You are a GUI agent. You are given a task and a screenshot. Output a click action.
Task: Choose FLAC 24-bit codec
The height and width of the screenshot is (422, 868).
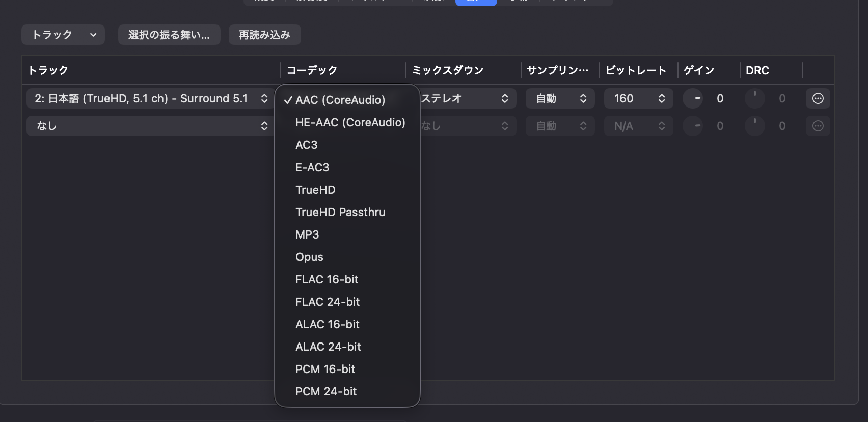tap(328, 302)
